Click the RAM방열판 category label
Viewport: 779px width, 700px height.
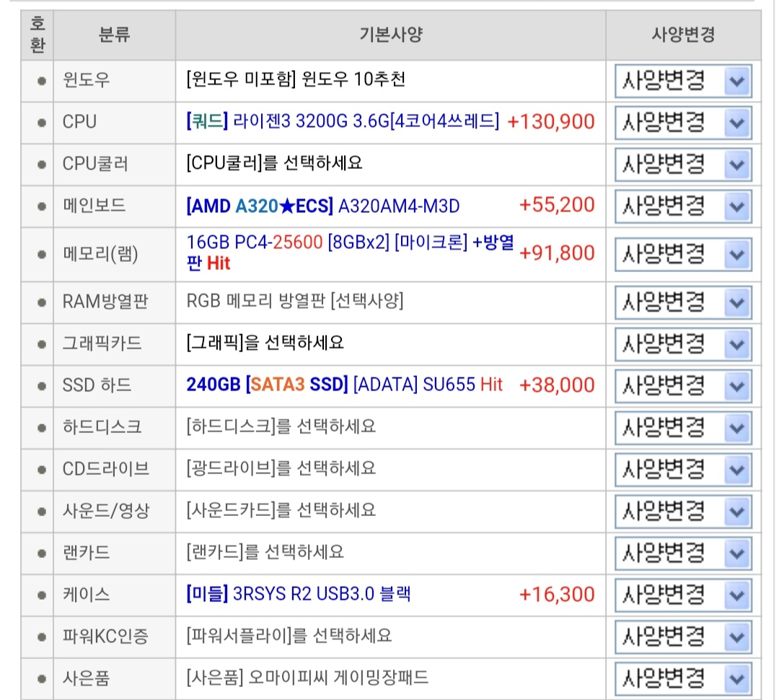[105, 301]
